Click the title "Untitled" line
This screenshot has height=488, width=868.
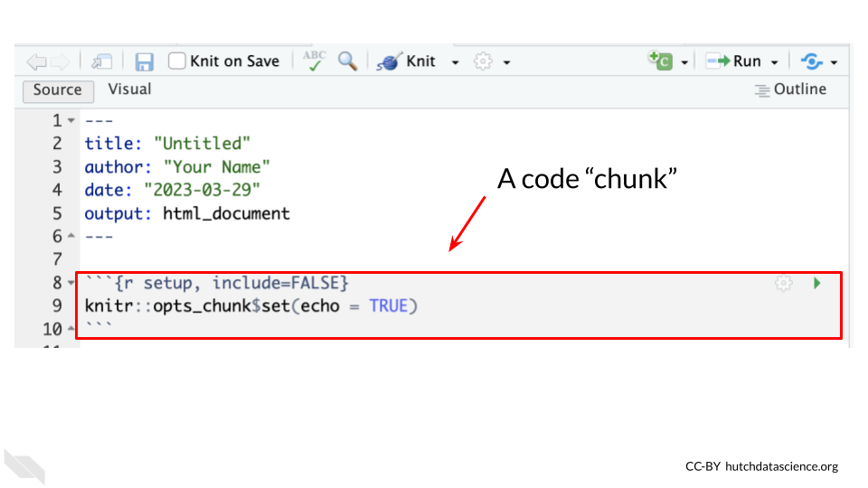pyautogui.click(x=167, y=144)
